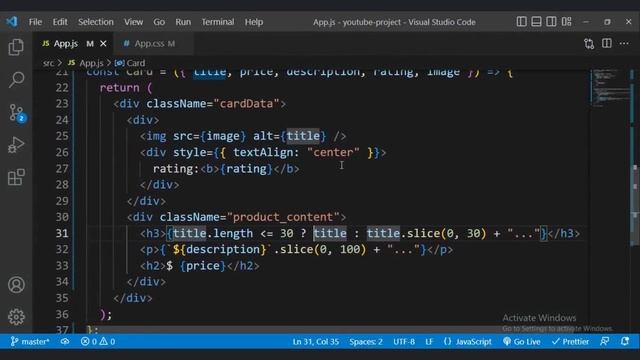640x360 pixels.
Task: Open the File menu
Action: pyautogui.click(x=35, y=22)
